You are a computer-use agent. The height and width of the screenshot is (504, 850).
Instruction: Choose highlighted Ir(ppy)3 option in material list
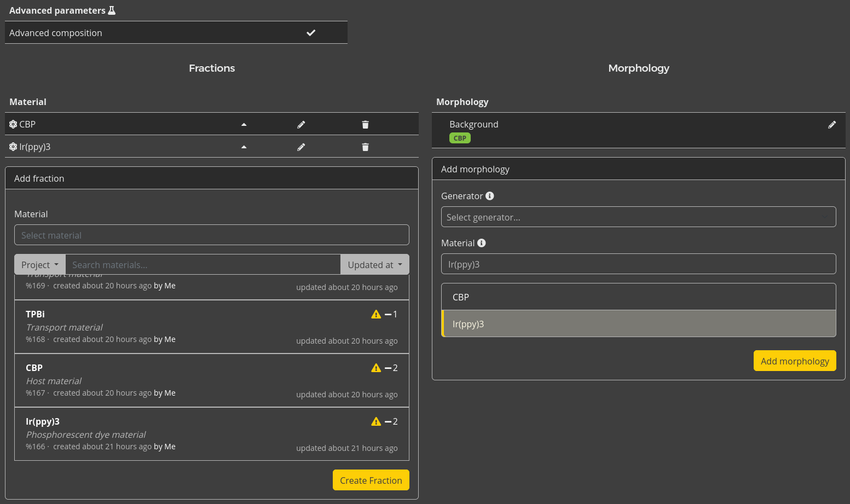click(638, 324)
